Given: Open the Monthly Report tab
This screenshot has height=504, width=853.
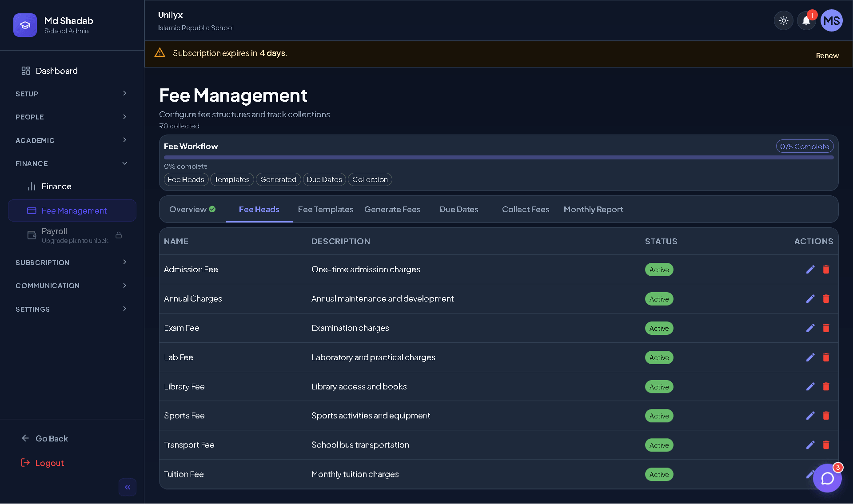Looking at the screenshot, I should [593, 209].
